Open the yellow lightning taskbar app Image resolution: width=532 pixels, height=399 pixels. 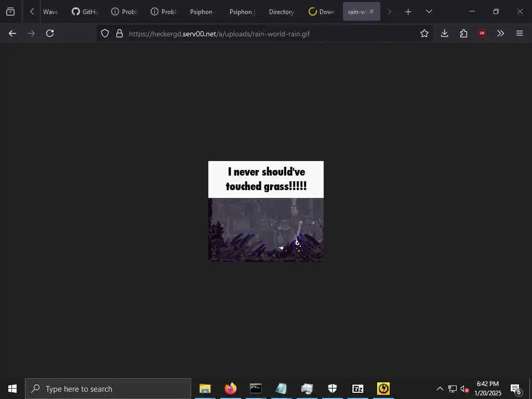[x=383, y=389]
